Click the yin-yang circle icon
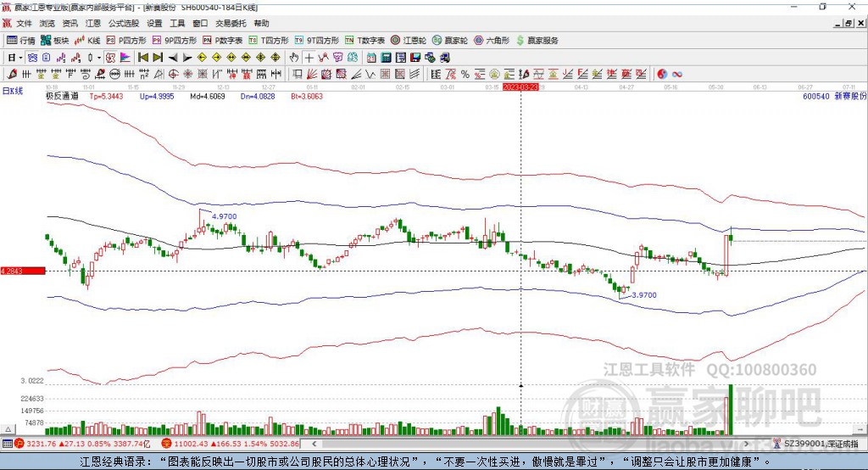 coord(662,74)
